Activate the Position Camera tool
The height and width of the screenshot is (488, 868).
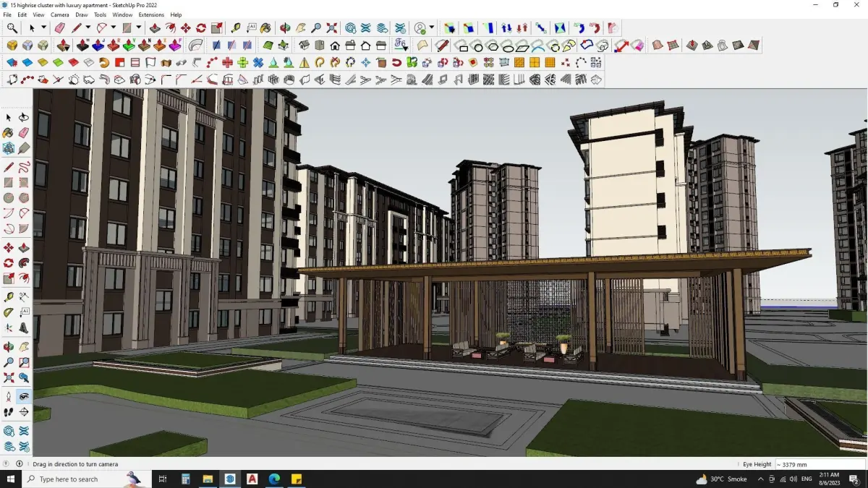(x=9, y=396)
